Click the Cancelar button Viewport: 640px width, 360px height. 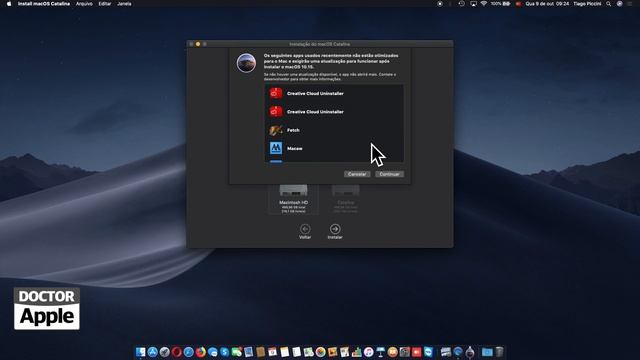pos(357,174)
